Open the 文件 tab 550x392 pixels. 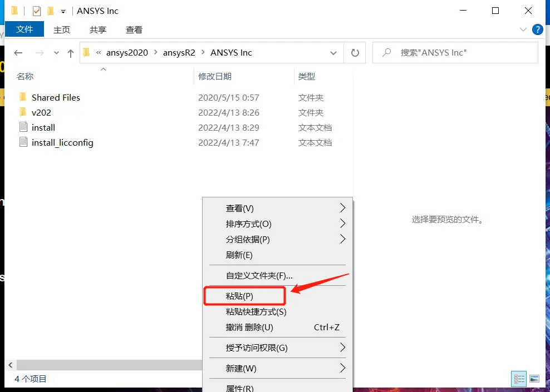click(24, 29)
